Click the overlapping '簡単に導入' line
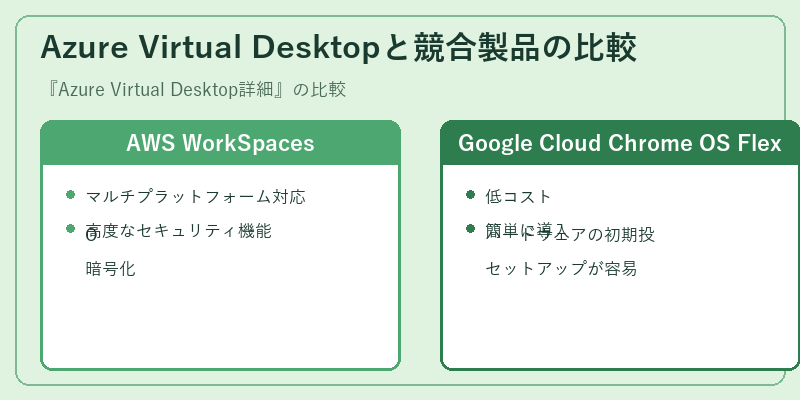Screen dimensions: 800x400 point(526,231)
